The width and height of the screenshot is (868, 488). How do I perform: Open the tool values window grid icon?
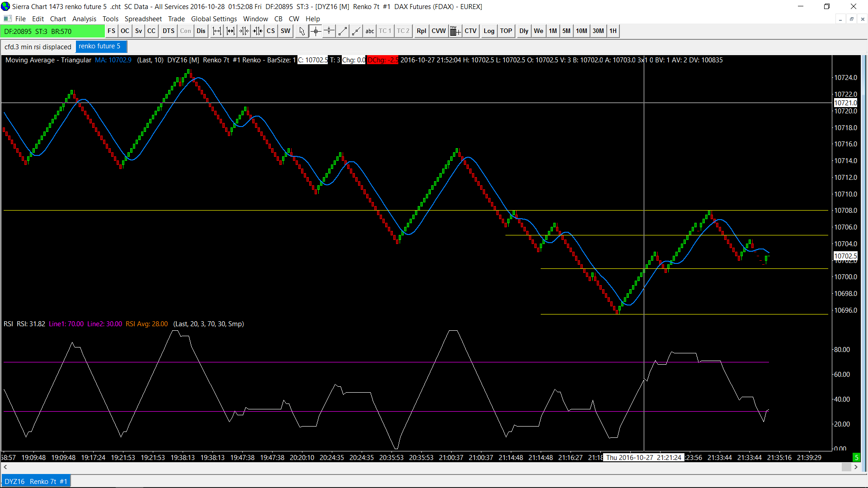click(x=455, y=31)
